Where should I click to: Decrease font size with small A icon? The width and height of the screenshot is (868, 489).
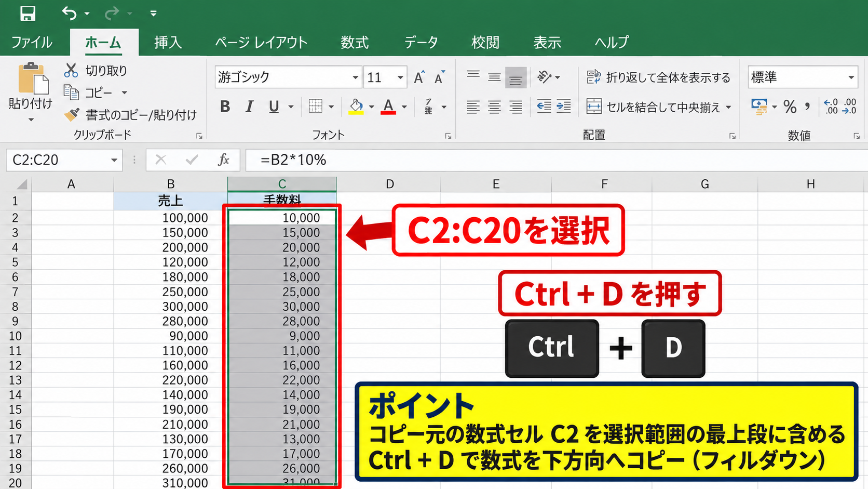(440, 77)
